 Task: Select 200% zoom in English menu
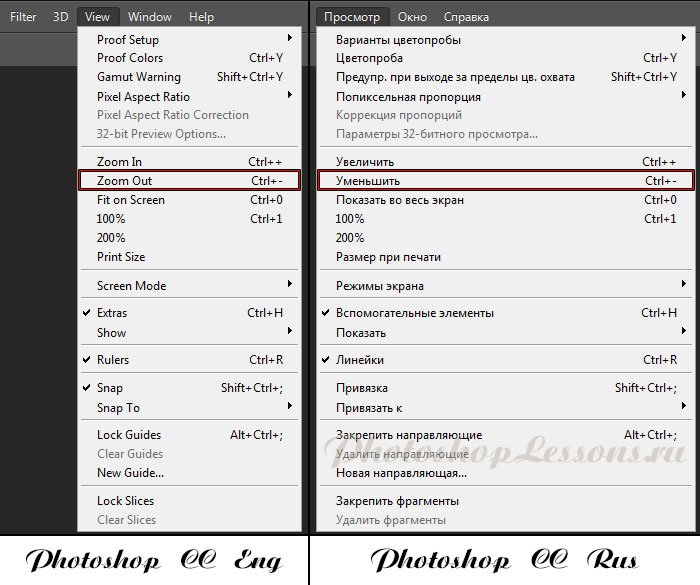pyautogui.click(x=189, y=238)
